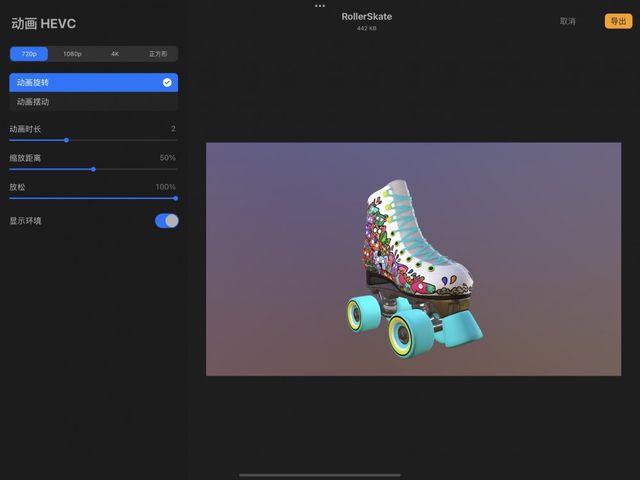Screen dimensions: 640x480
Task: Click the 显示环境 label
Action: click(x=25, y=221)
